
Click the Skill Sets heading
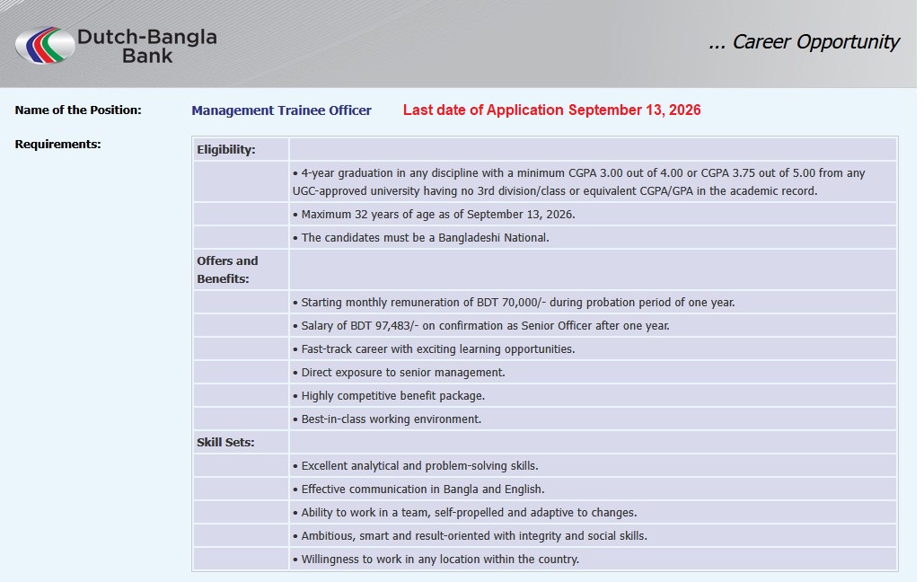pyautogui.click(x=225, y=442)
